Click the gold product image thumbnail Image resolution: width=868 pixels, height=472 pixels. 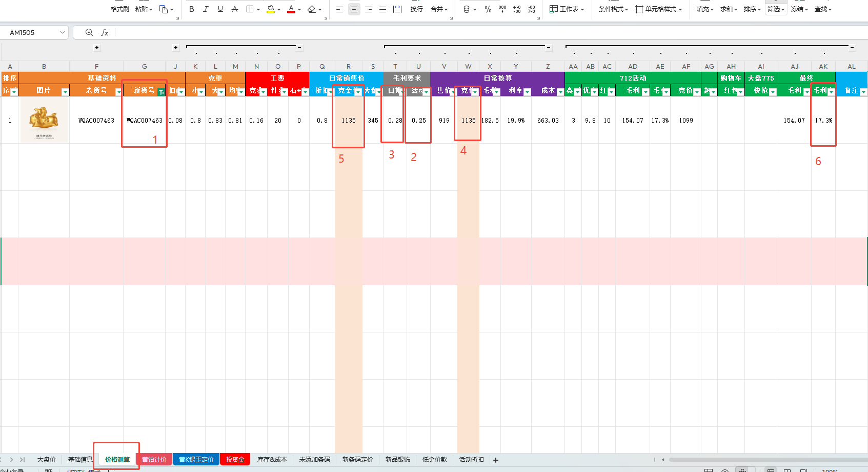pyautogui.click(x=44, y=120)
